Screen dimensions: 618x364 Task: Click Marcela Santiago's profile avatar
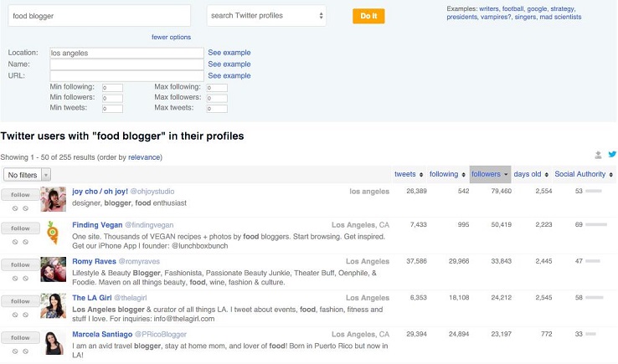(x=54, y=341)
